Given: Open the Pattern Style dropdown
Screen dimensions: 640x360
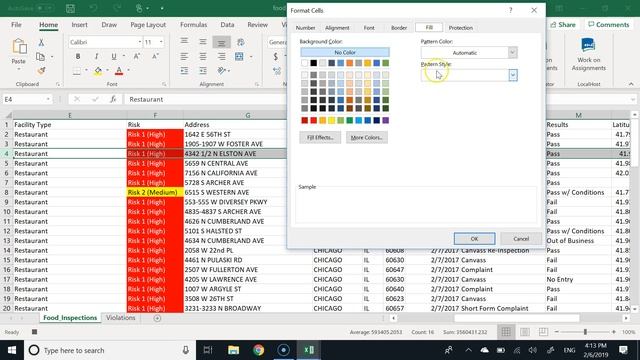Looking at the screenshot, I should coord(513,75).
